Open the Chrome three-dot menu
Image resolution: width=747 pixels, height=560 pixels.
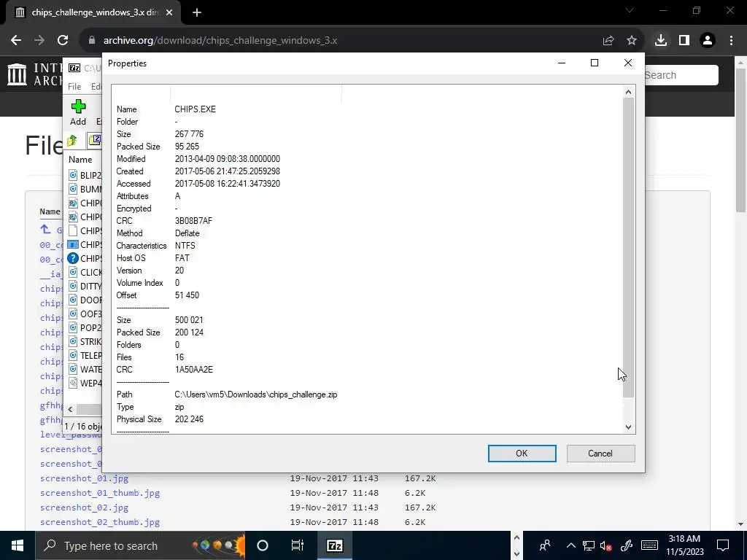coord(731,41)
